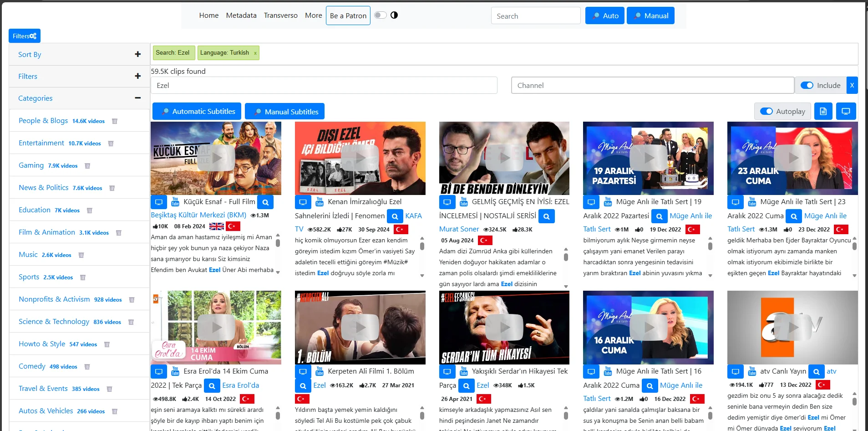Open the monitor icon for Küçük Esnaf clip
Viewport: 868px width, 431px height.
tap(159, 202)
